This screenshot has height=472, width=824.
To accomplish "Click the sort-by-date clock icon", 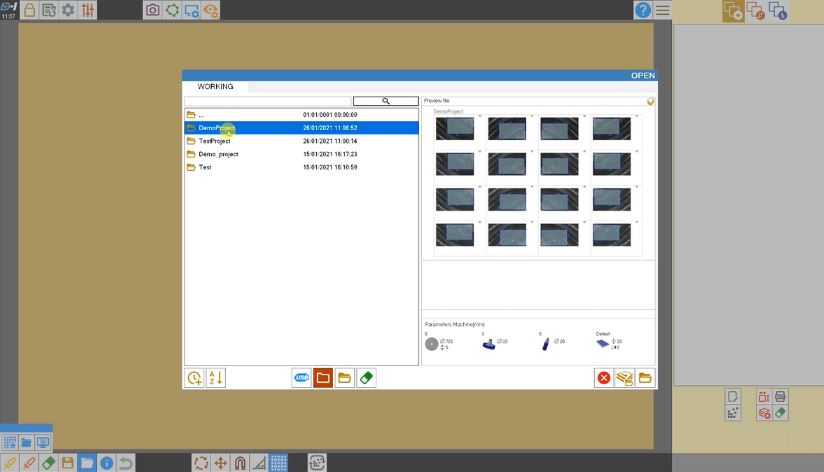I will (x=194, y=378).
